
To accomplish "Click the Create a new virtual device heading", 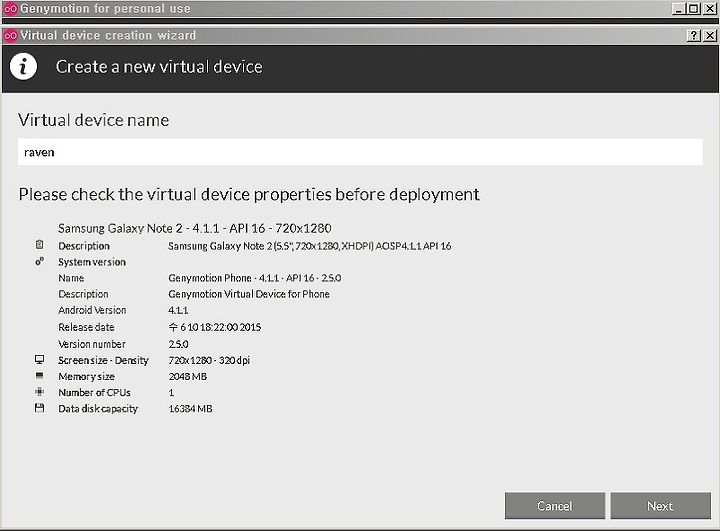I will pyautogui.click(x=159, y=67).
